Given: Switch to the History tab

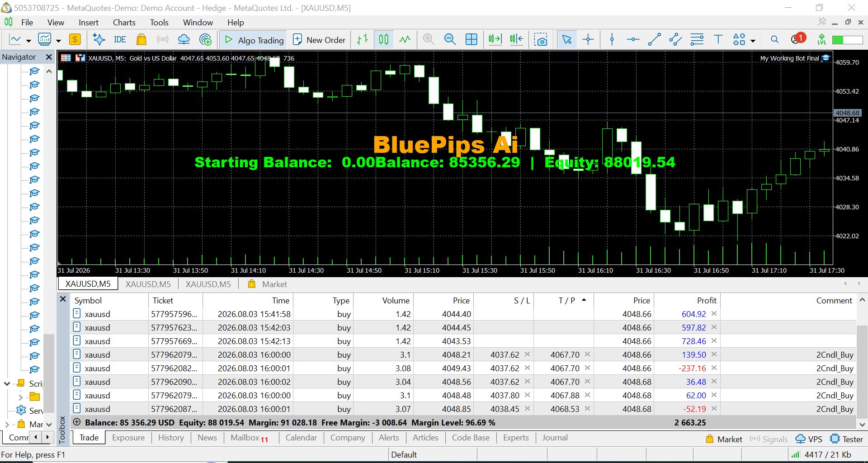Looking at the screenshot, I should click(171, 438).
